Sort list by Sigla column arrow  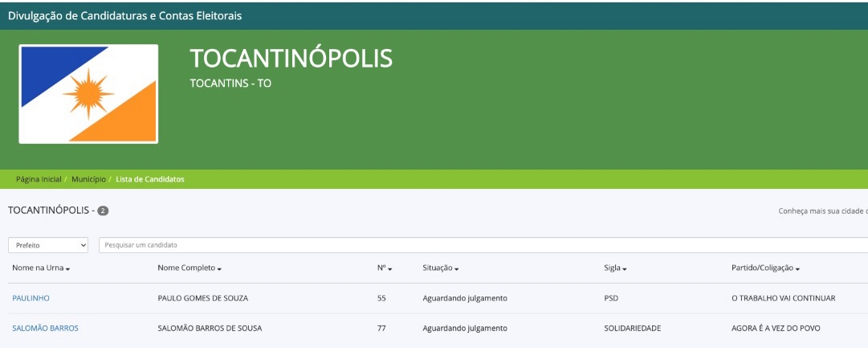[x=625, y=268]
